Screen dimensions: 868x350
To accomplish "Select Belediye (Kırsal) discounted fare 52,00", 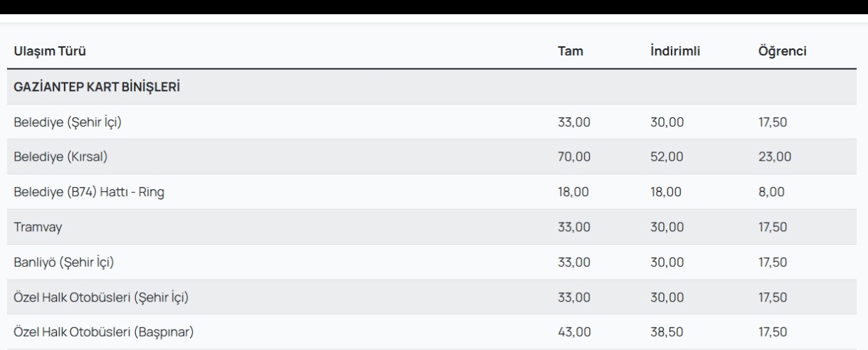I will coord(667,157).
